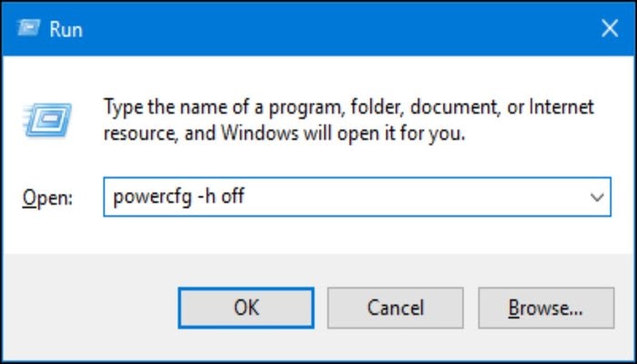Dismiss the dialog using Cancel
Viewport: 637px width, 364px height.
click(395, 308)
